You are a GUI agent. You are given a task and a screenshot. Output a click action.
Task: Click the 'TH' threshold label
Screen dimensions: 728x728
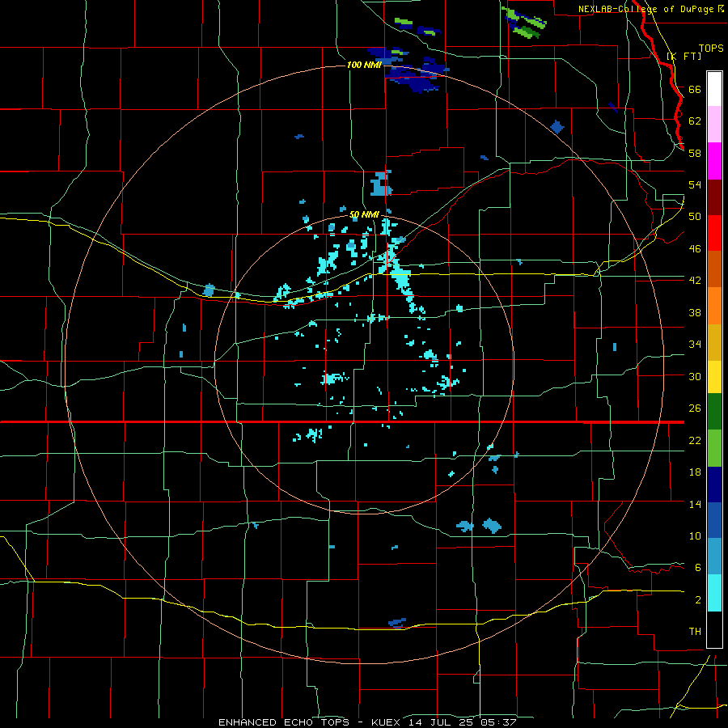[x=695, y=632]
